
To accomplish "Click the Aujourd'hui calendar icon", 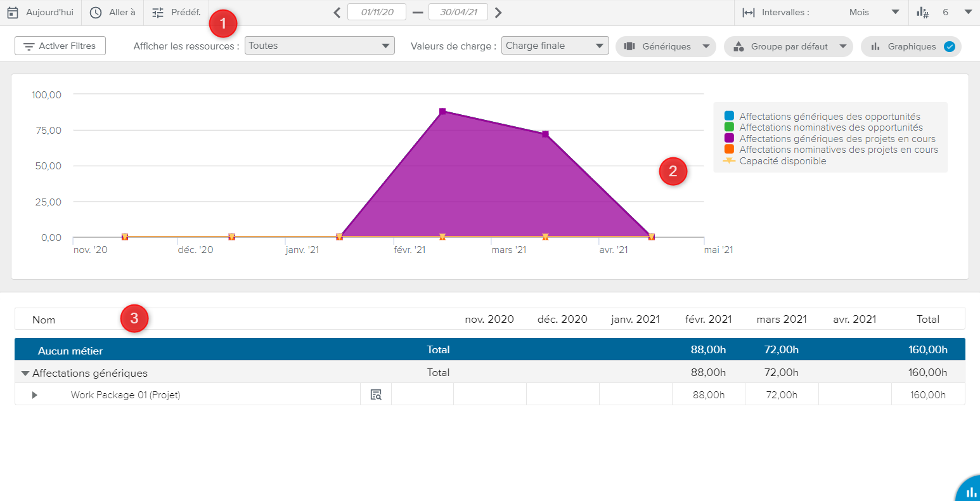I will click(x=13, y=13).
